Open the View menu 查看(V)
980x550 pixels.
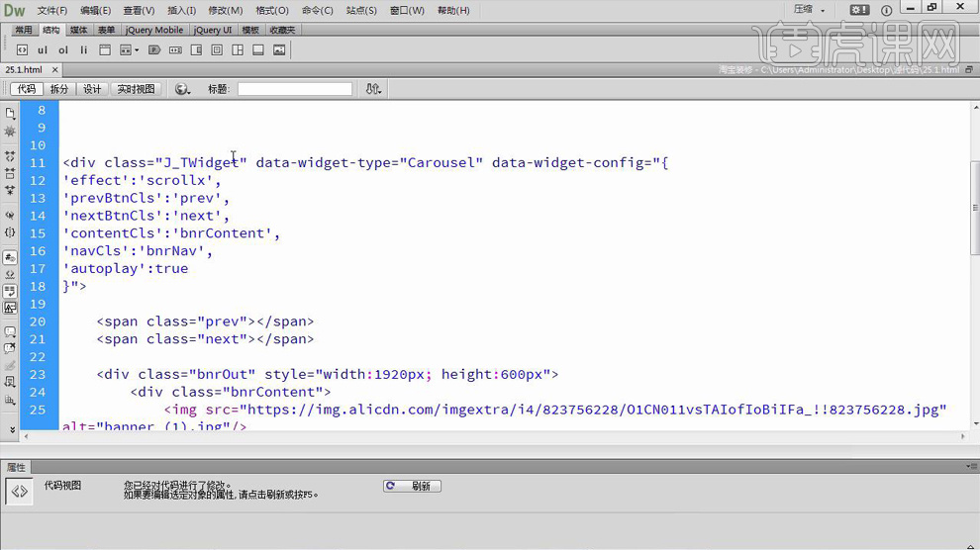(x=139, y=11)
